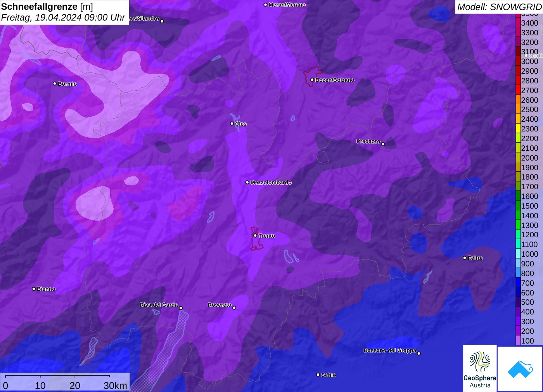
Task: Click the Bassano del Grappa label
Action: 390,350
